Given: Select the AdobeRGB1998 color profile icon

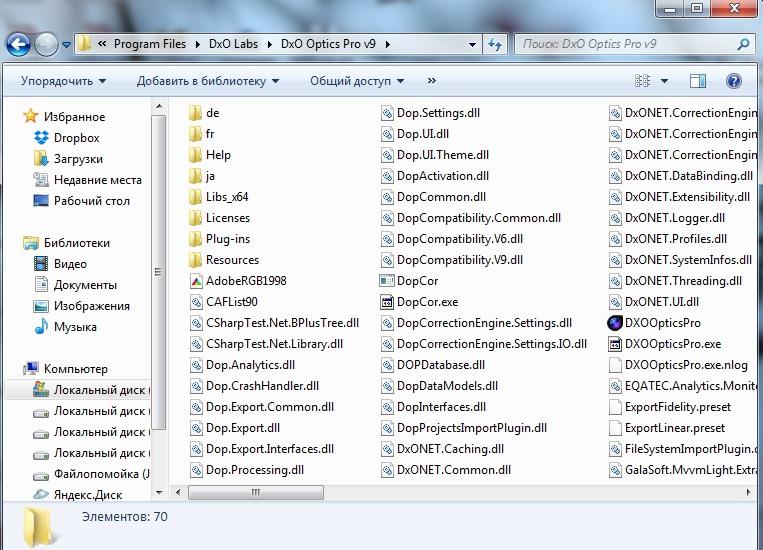Looking at the screenshot, I should click(196, 281).
